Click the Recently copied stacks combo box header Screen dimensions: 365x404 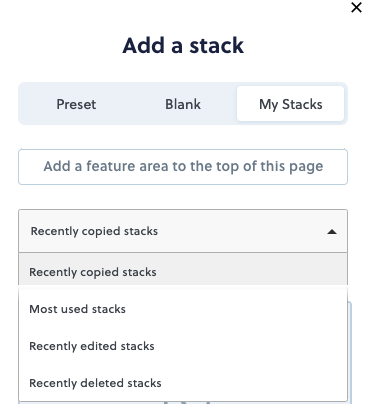point(183,231)
